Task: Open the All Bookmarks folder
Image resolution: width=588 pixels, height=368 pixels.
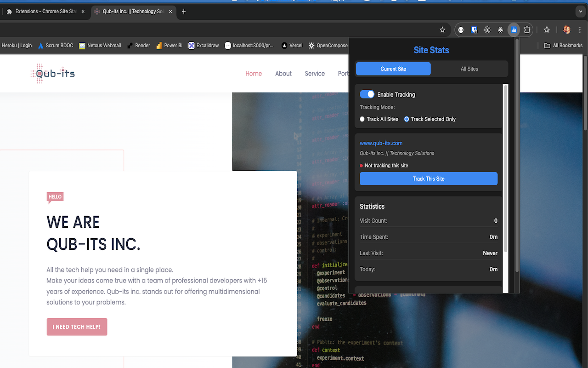Action: (563, 46)
